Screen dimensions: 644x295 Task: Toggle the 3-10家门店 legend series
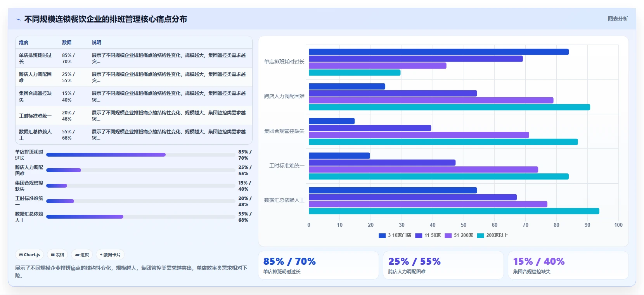(395, 235)
